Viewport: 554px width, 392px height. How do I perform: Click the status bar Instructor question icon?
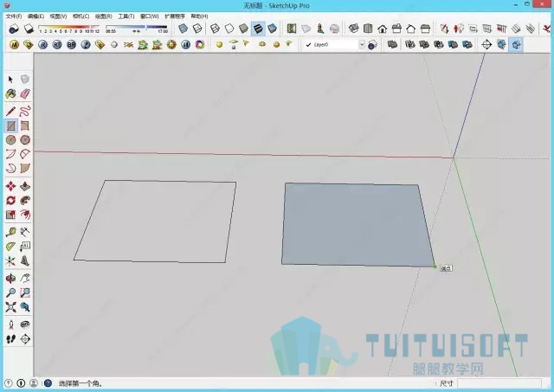(48, 383)
